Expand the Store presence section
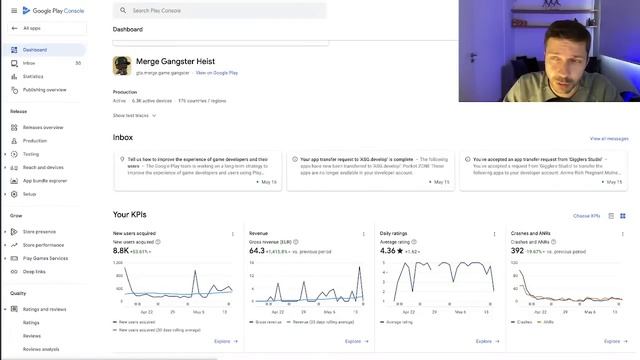This screenshot has width=640, height=360. pos(5,232)
